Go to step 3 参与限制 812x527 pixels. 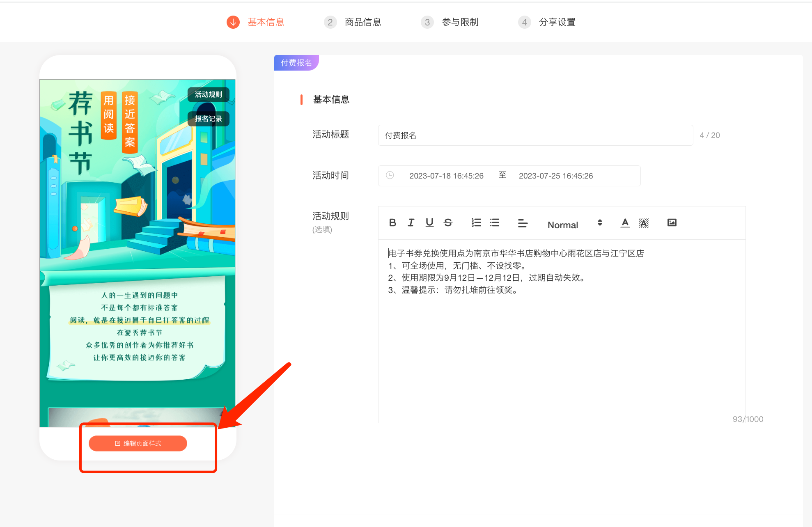pos(460,22)
